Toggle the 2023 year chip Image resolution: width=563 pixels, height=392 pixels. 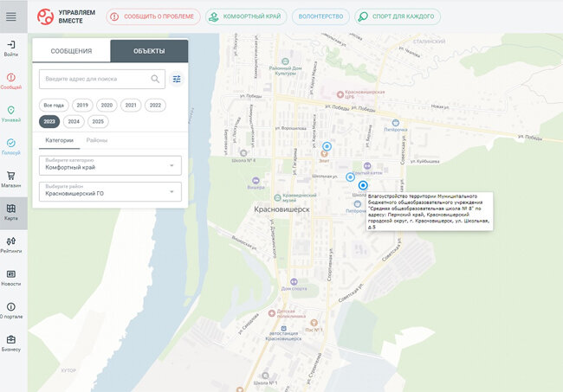click(x=49, y=122)
